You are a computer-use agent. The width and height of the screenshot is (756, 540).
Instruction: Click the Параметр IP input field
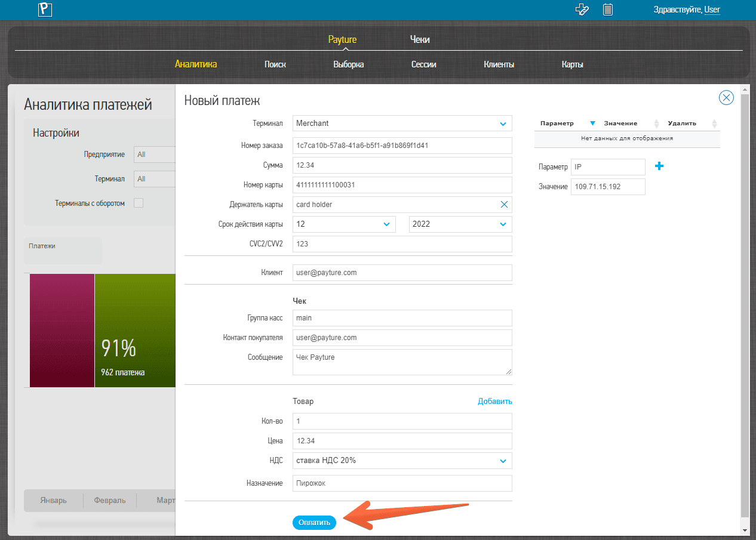(608, 167)
